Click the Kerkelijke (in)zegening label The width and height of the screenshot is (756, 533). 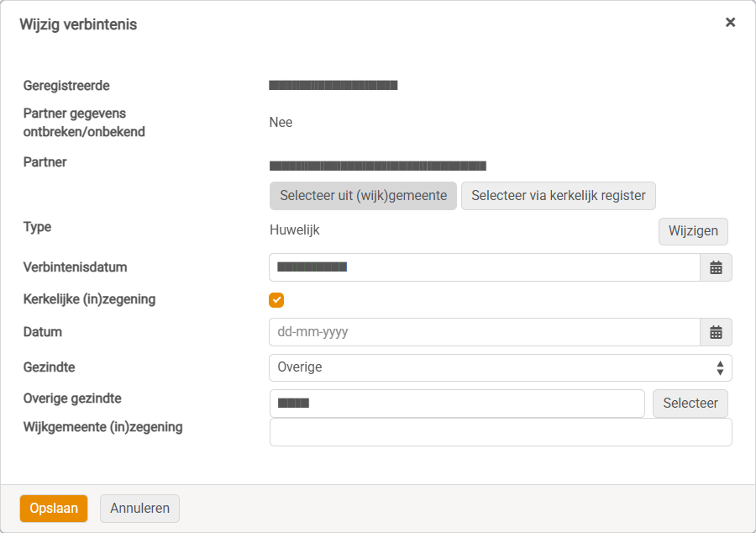[89, 299]
